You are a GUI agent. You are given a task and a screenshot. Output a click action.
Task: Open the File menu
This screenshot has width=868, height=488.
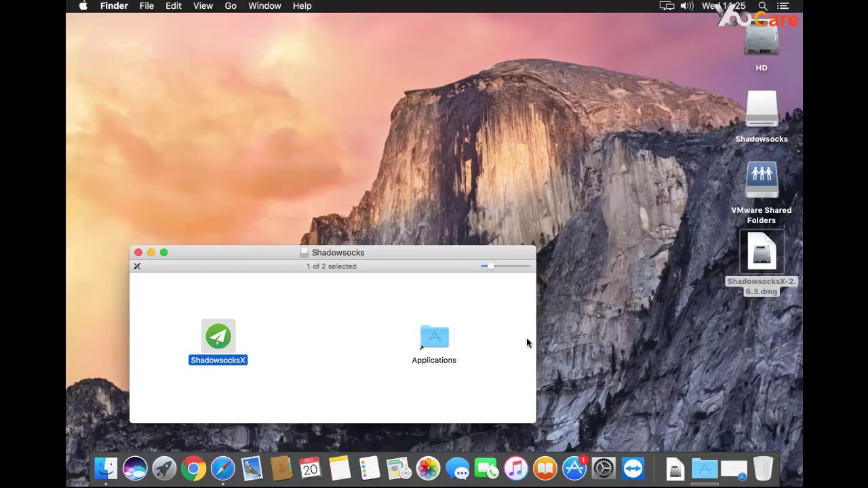tap(146, 6)
